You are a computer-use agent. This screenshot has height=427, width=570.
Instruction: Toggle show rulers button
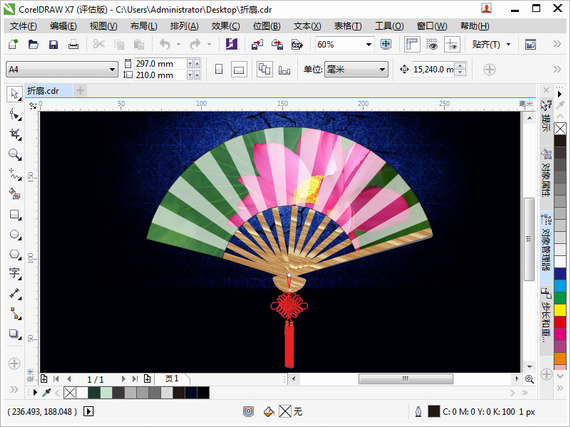412,45
